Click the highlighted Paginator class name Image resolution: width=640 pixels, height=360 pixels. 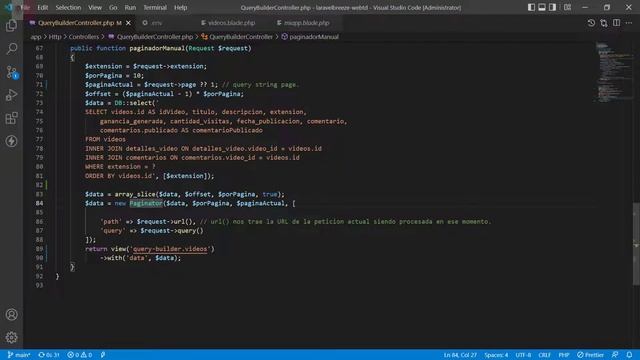coord(146,203)
